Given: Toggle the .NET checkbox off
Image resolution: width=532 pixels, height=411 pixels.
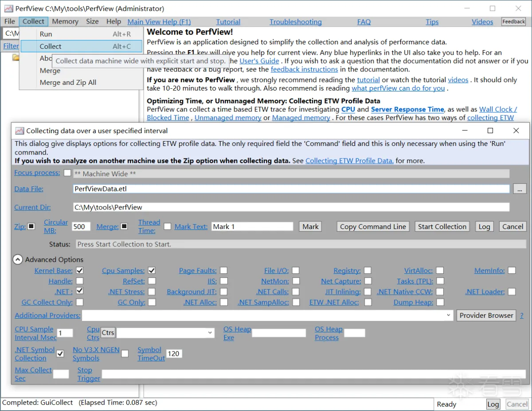Looking at the screenshot, I should (80, 292).
